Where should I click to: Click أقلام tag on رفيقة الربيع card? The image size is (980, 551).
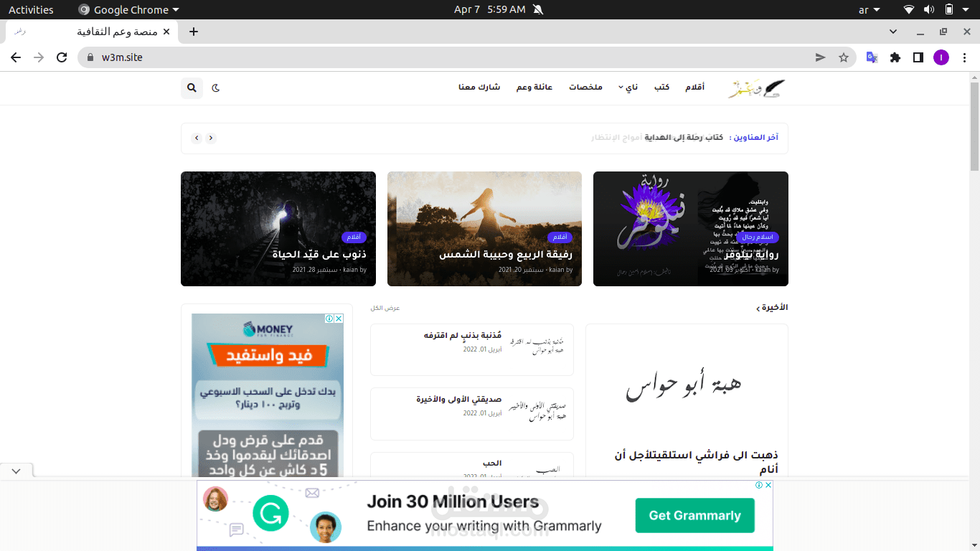click(x=560, y=237)
